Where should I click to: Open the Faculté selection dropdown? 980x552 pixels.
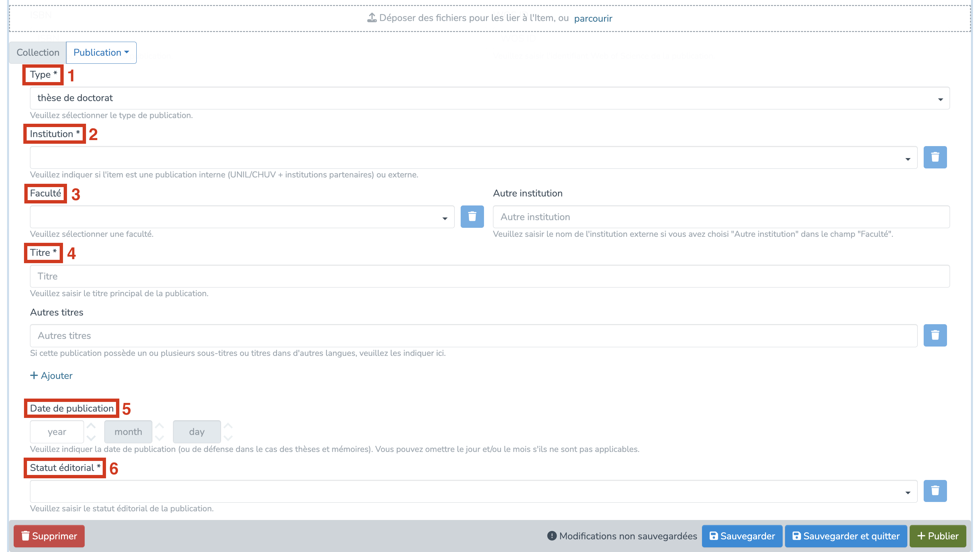coord(242,217)
